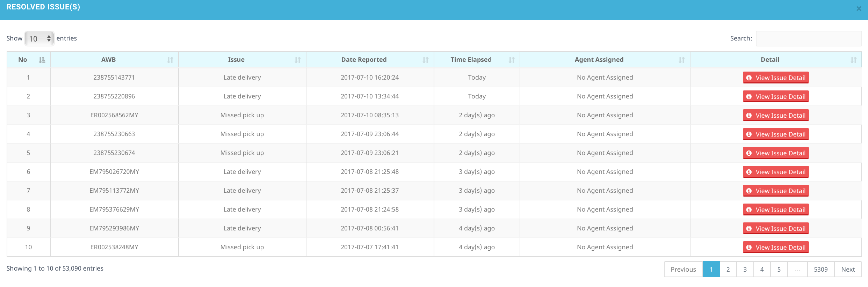This screenshot has width=868, height=287.
Task: Close the Resolved Issues dialog
Action: [859, 9]
